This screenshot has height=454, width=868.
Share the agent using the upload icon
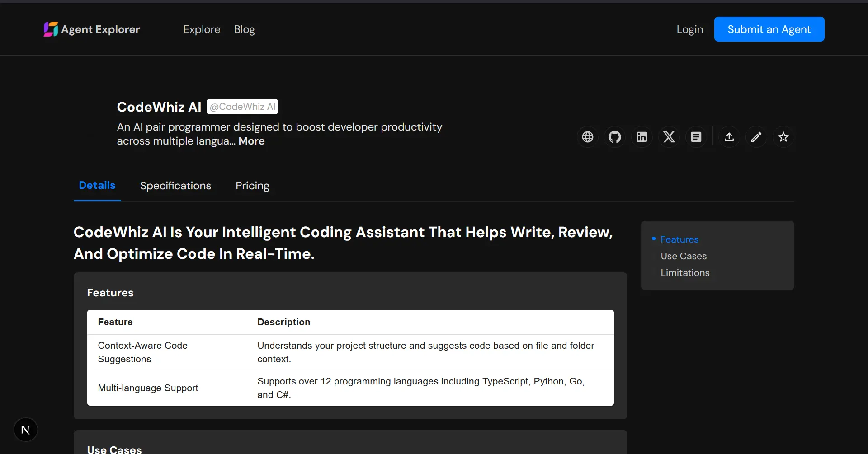coord(729,137)
